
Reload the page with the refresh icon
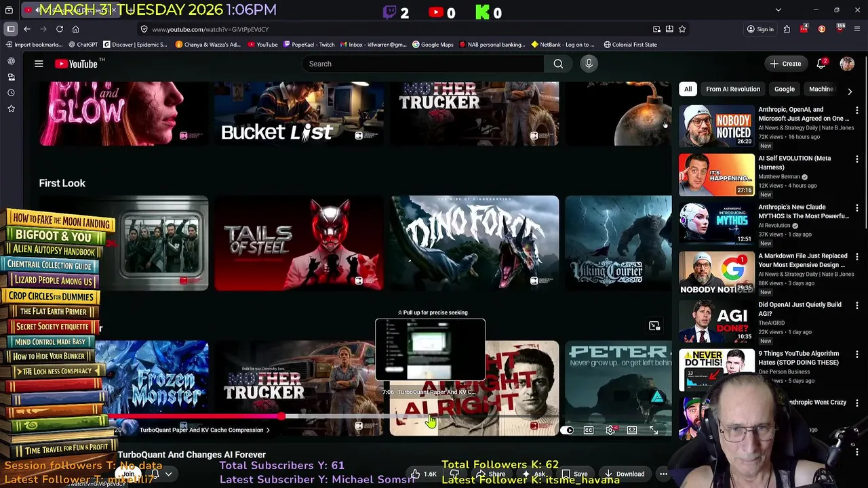(60, 29)
